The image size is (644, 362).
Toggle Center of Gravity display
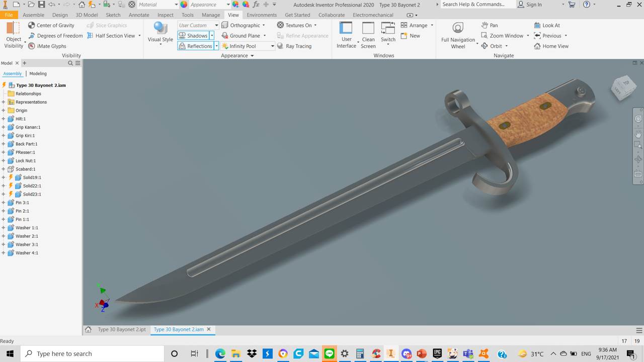click(x=51, y=25)
